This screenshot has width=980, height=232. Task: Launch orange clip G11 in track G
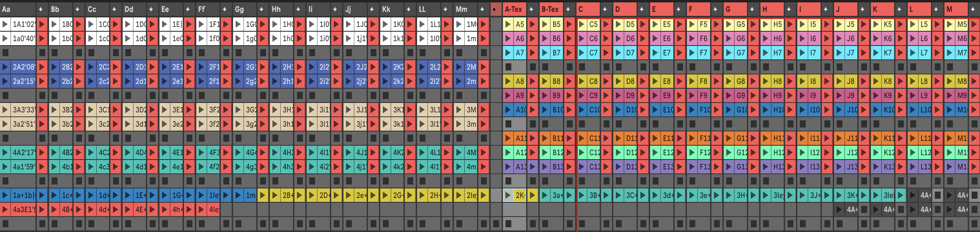(x=729, y=139)
